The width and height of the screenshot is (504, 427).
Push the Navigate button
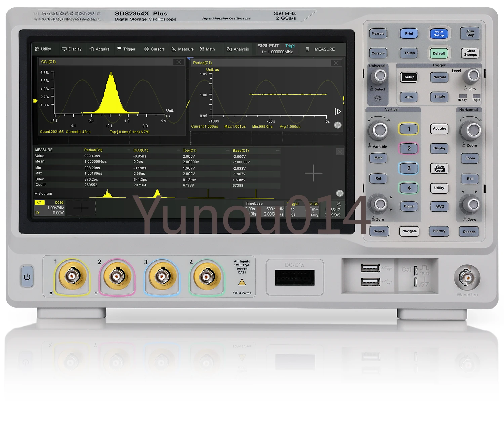(409, 231)
